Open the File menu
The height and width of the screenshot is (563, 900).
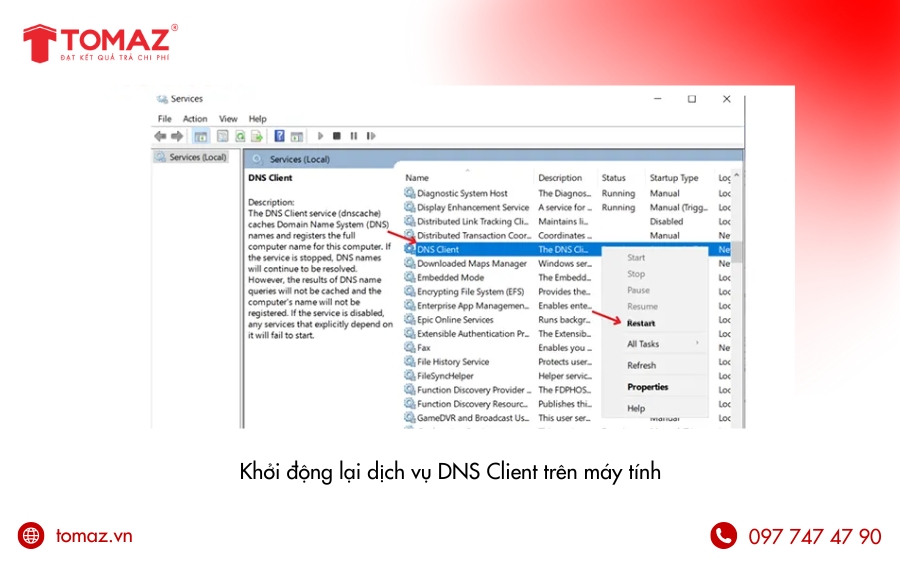click(x=165, y=119)
